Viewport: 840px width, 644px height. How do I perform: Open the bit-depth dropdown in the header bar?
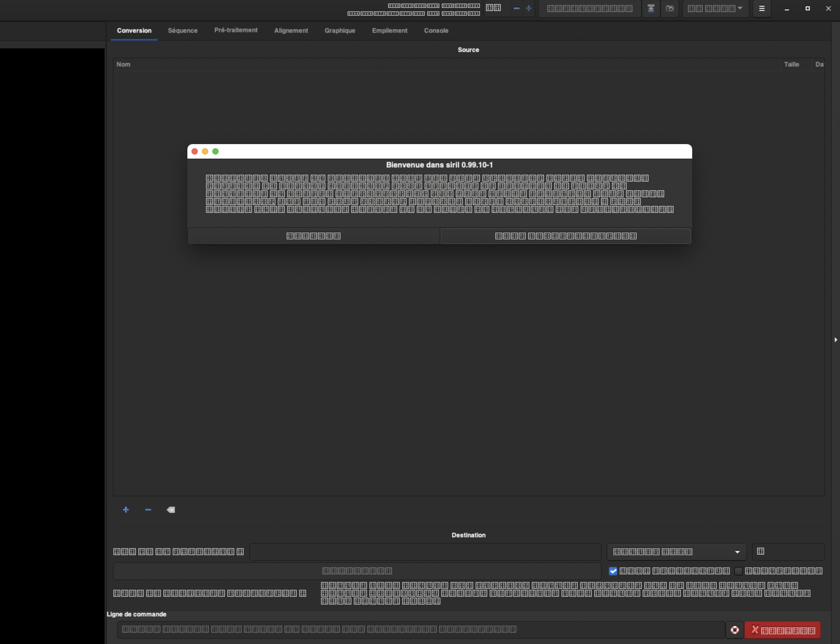tap(715, 8)
